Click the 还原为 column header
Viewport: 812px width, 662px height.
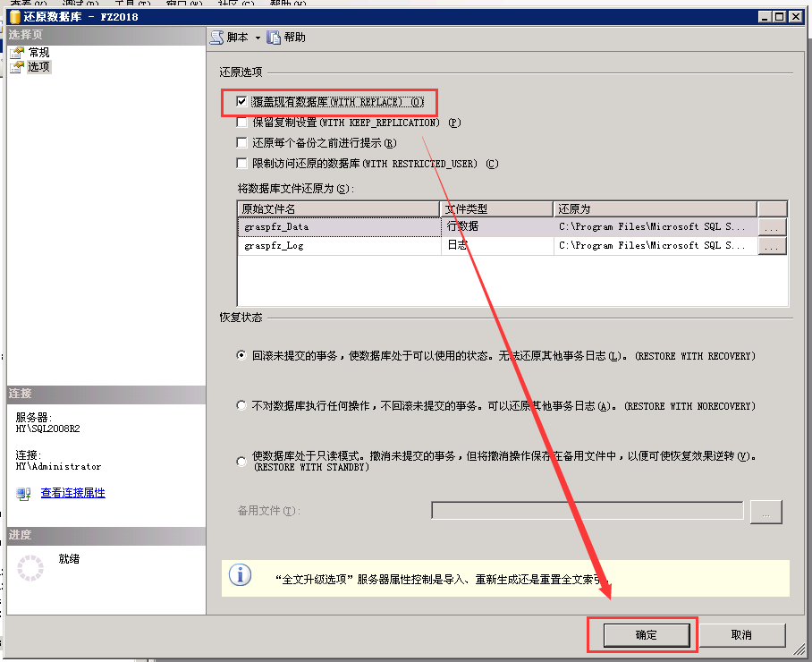click(x=656, y=208)
